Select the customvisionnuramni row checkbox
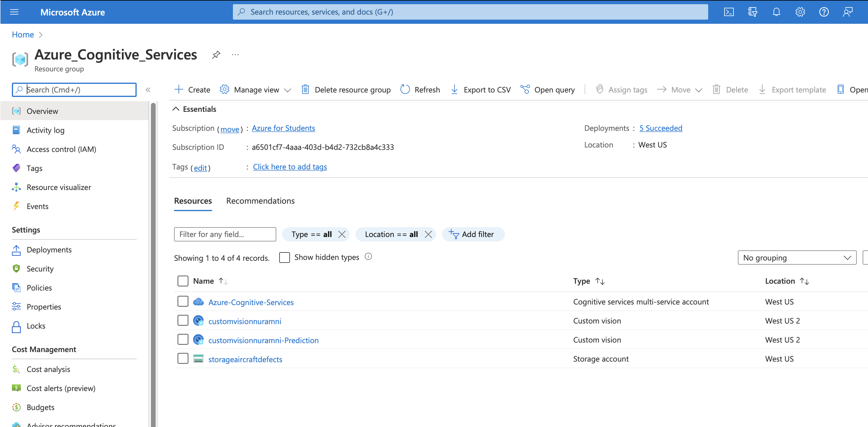 click(183, 321)
